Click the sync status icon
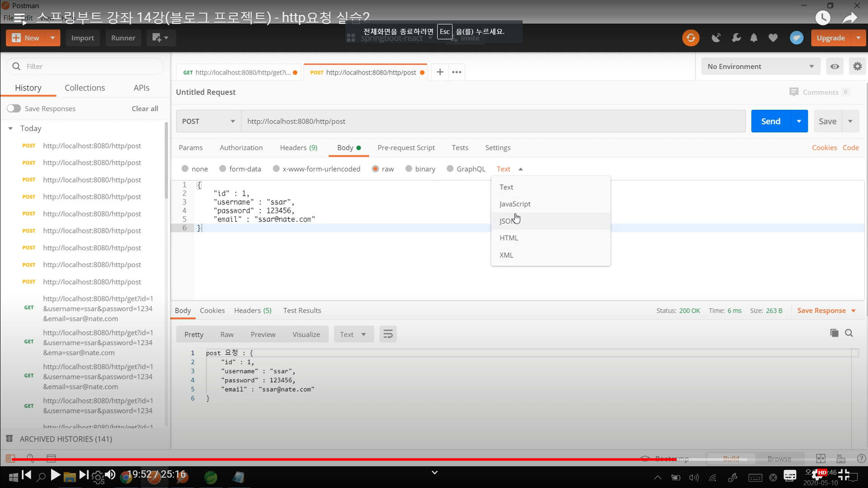 (690, 38)
